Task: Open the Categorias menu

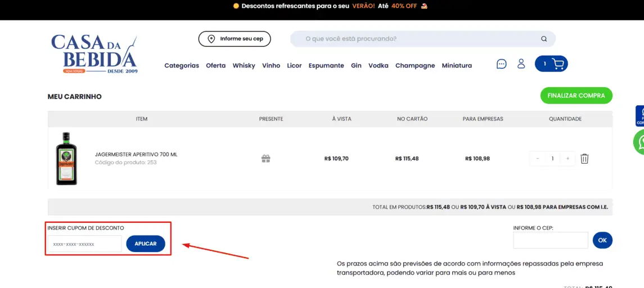Action: [182, 65]
